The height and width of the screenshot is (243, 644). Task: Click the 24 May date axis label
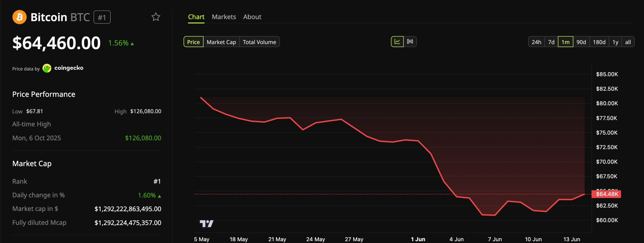(315, 239)
